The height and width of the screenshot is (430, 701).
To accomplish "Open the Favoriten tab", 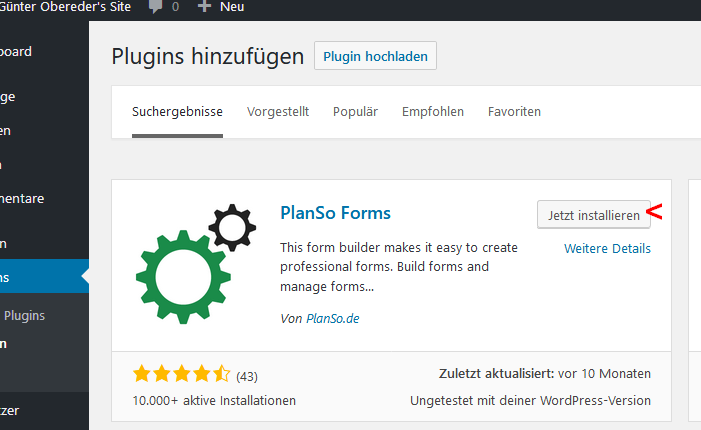I will tap(514, 112).
